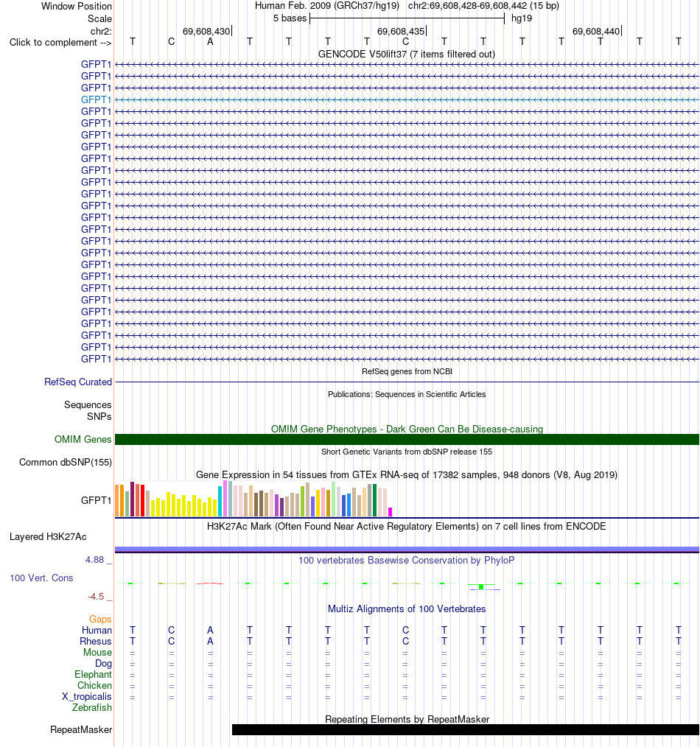Click the purple Layered H3K27Ac signal bar
Viewport: 700px width, 747px height.
click(x=407, y=550)
